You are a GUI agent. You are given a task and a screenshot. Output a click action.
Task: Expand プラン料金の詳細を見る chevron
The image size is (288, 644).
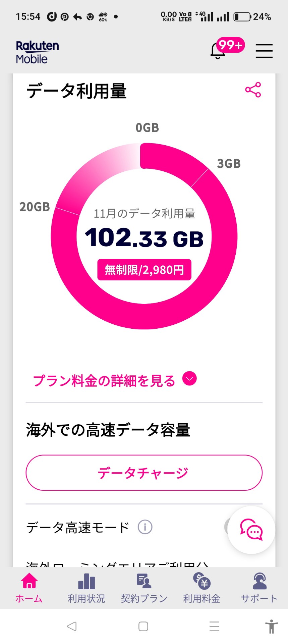tap(189, 379)
